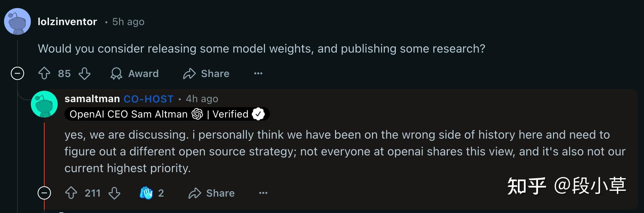Image resolution: width=644 pixels, height=213 pixels.
Task: Share Sam Altman's reply
Action: [211, 193]
